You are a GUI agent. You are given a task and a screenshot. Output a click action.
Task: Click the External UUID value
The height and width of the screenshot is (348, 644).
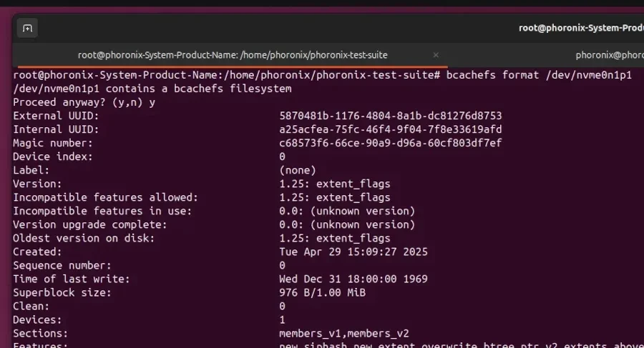coord(390,116)
